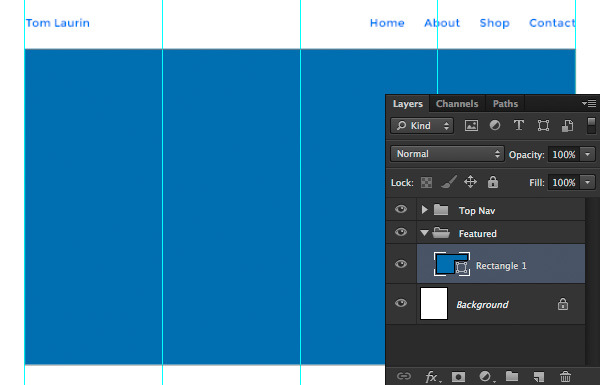Image resolution: width=600 pixels, height=385 pixels.
Task: Switch to the Layers tab
Action: pos(408,104)
